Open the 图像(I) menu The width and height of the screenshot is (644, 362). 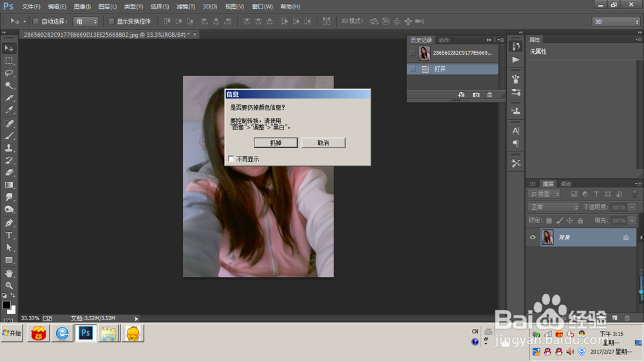(x=82, y=6)
